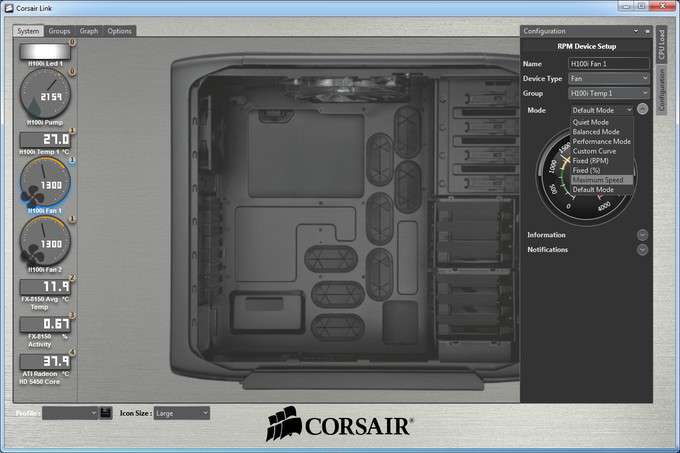The height and width of the screenshot is (453, 680).
Task: Open the Mode dropdown showing Default Mode
Action: click(602, 110)
